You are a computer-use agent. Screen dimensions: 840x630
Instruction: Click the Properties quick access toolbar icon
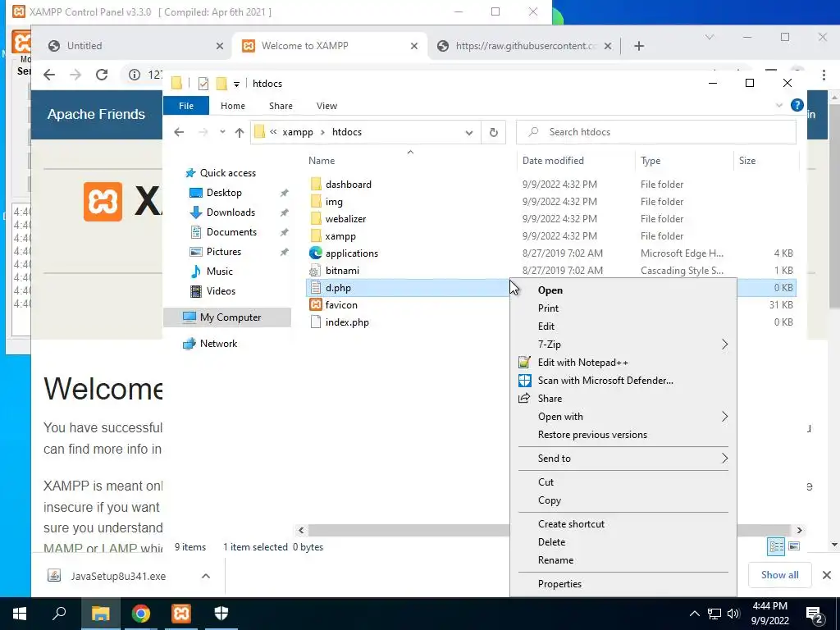point(203,84)
